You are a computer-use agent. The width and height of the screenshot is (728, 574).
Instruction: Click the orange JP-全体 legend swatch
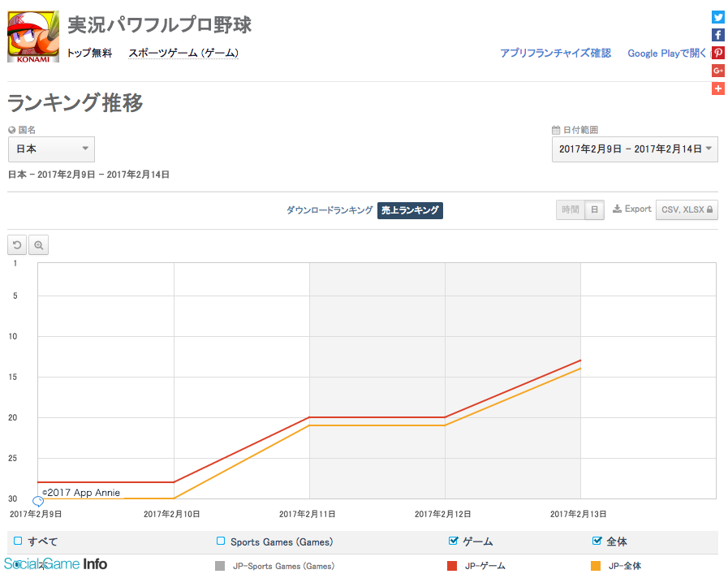(596, 566)
